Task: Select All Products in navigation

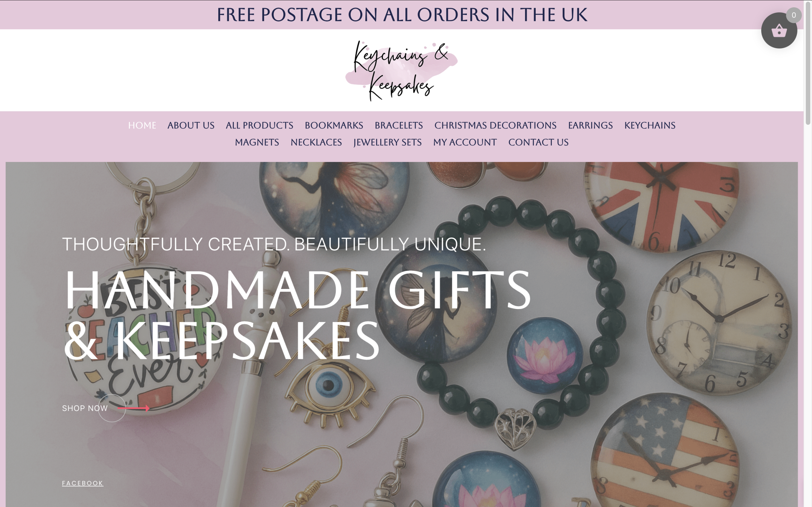Action: point(259,125)
